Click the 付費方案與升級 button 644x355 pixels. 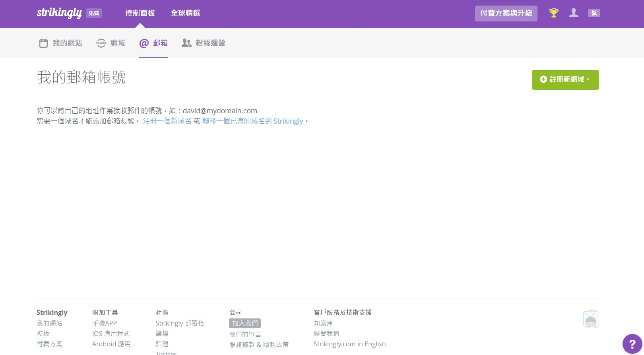tap(506, 13)
